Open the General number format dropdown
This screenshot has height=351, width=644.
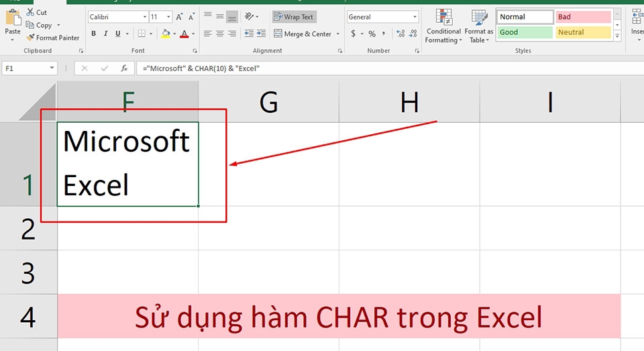[x=415, y=17]
